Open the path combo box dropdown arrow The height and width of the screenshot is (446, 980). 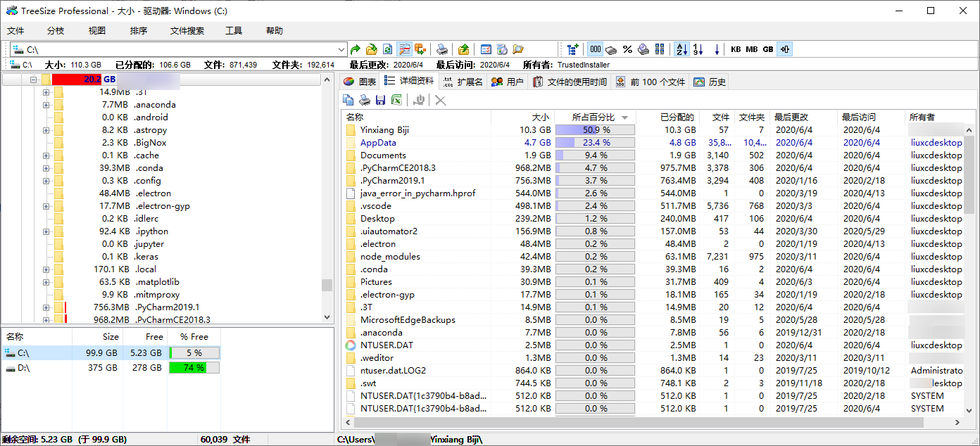[x=341, y=49]
